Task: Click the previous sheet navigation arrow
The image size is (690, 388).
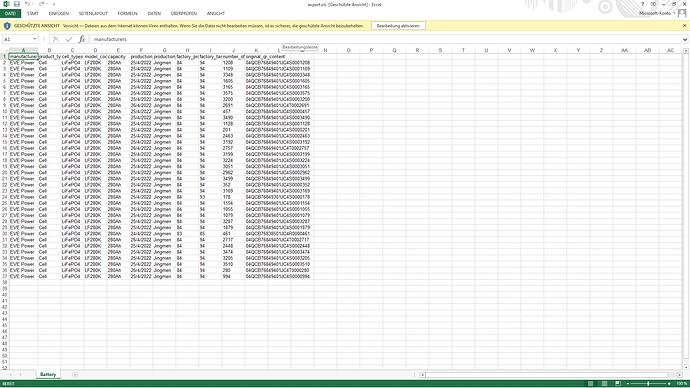Action: coord(11,374)
